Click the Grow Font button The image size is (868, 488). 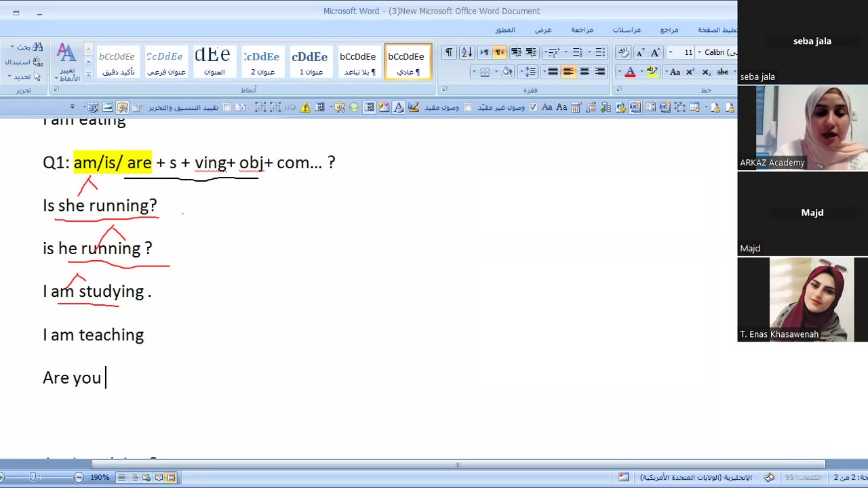pyautogui.click(x=655, y=52)
